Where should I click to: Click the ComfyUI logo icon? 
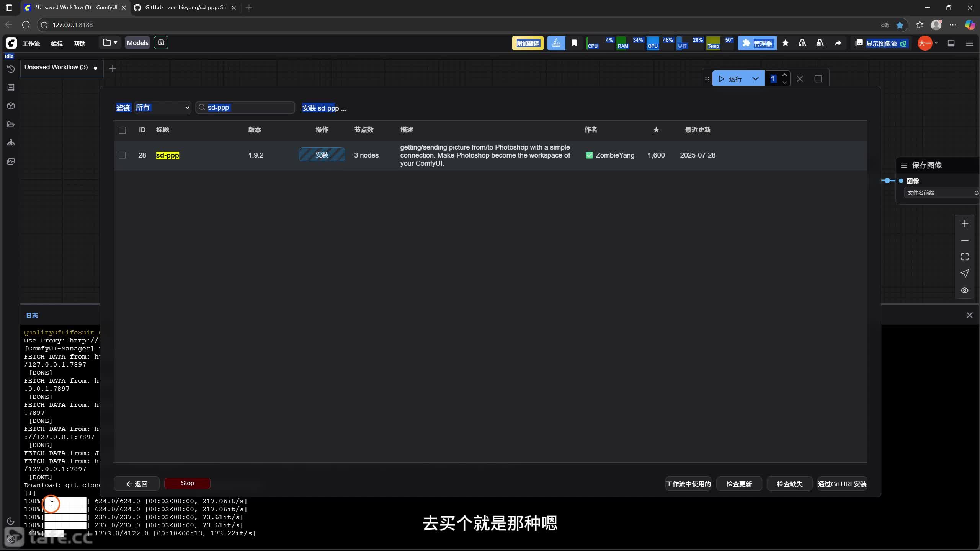click(x=11, y=43)
